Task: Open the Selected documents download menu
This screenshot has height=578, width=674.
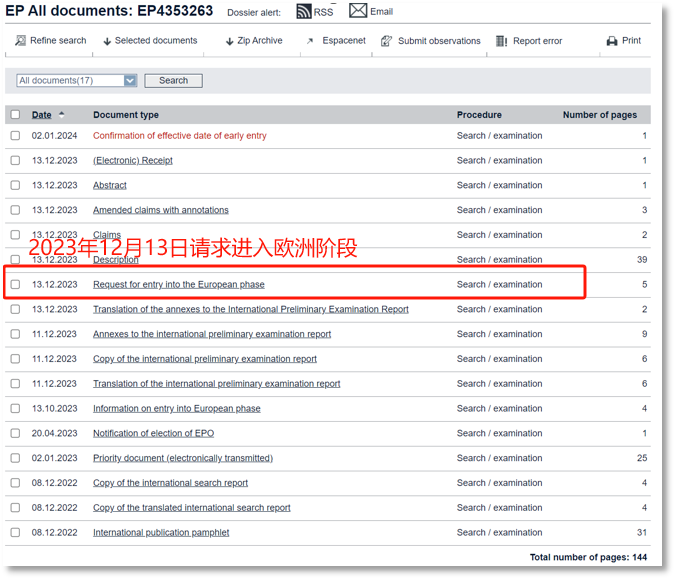Action: click(150, 40)
